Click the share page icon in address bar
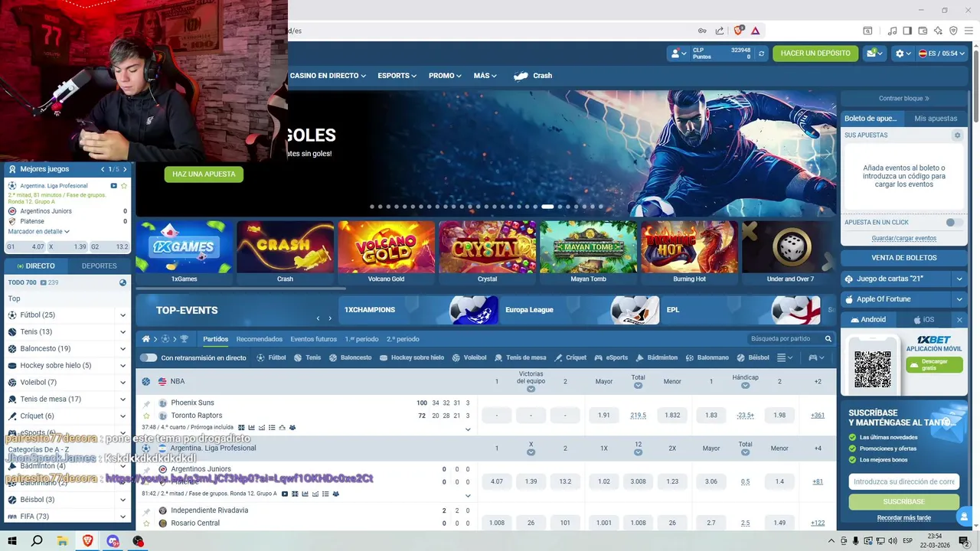 click(720, 31)
